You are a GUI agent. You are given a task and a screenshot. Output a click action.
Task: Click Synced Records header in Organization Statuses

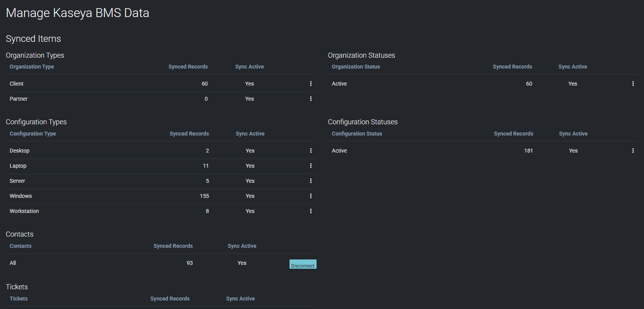click(512, 67)
